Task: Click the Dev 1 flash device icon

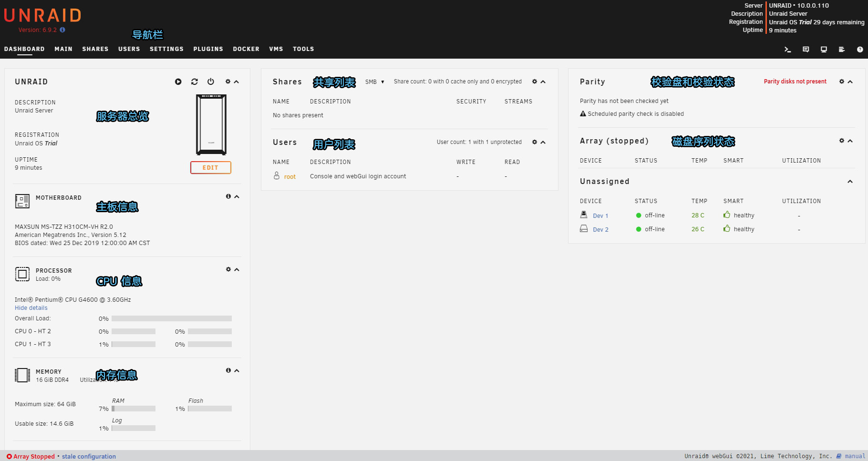Action: tap(584, 215)
